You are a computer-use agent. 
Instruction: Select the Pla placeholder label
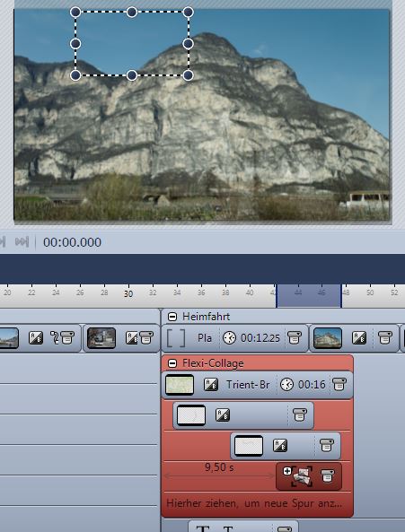(205, 338)
